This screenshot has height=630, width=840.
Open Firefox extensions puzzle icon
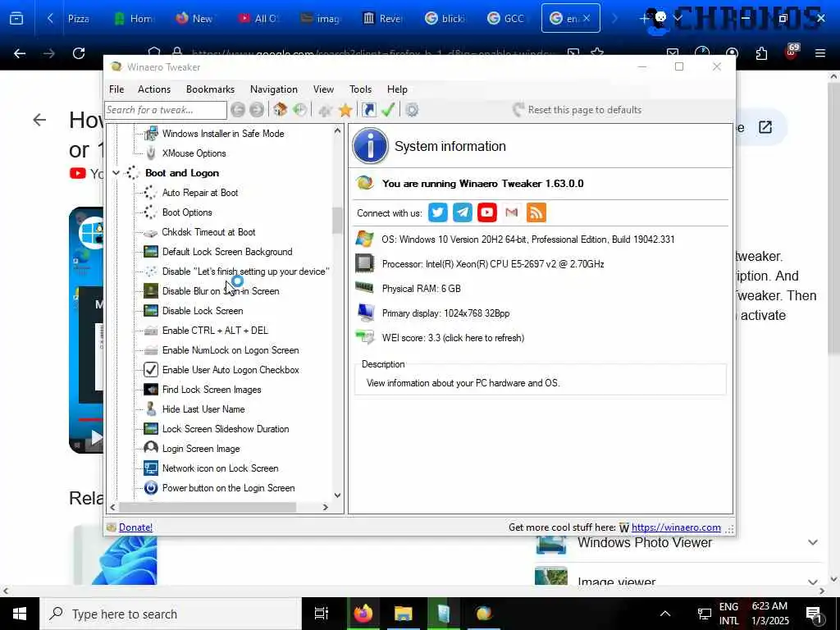coord(761,53)
